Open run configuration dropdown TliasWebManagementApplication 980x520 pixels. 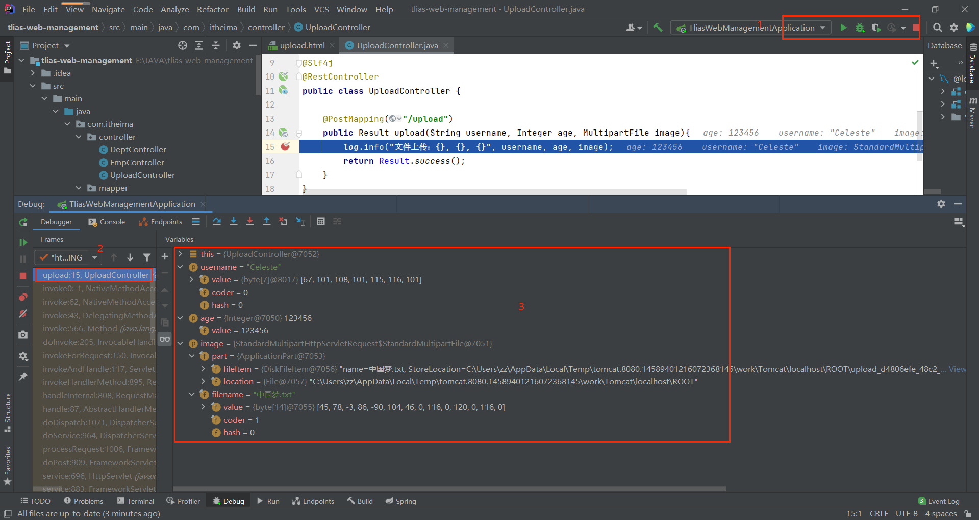[x=751, y=28]
